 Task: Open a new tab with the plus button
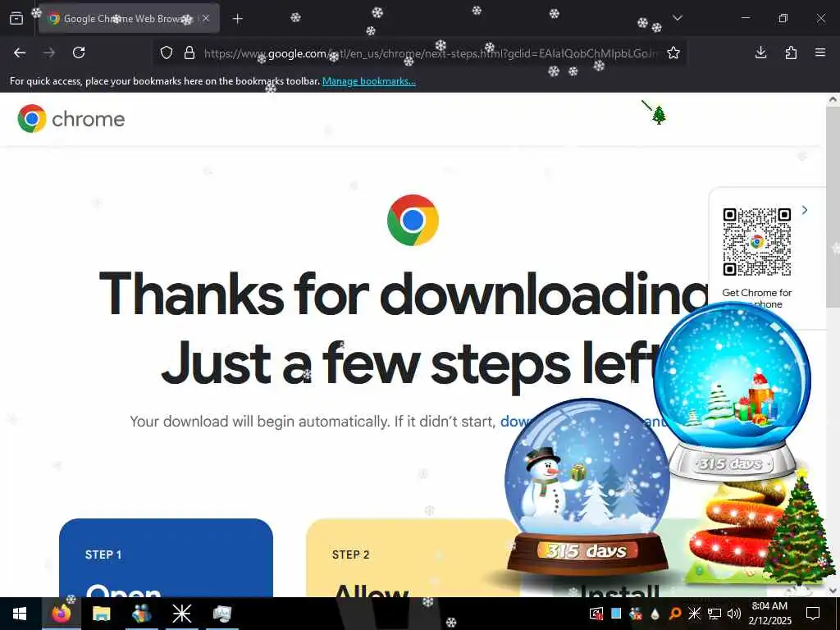point(237,19)
